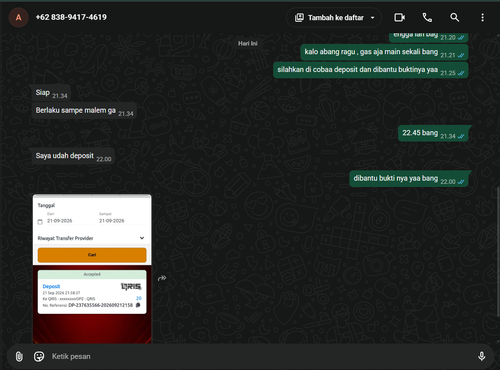
Task: Select message "kalo abang ragu, gas aja main sekali bang"
Action: point(384,52)
